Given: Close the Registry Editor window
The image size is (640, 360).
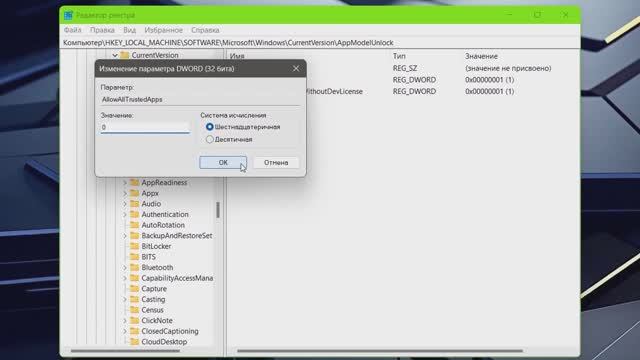Looking at the screenshot, I should pyautogui.click(x=565, y=15).
